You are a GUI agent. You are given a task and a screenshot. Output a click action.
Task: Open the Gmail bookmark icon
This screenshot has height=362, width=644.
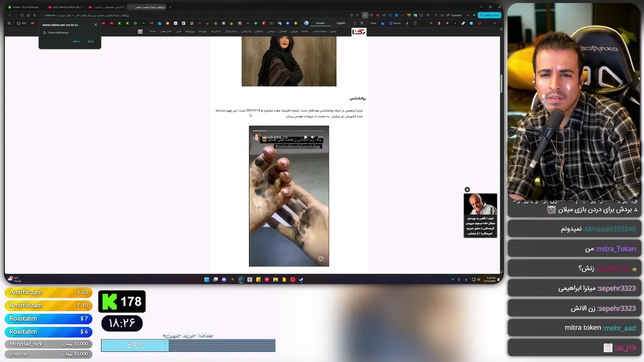click(151, 23)
